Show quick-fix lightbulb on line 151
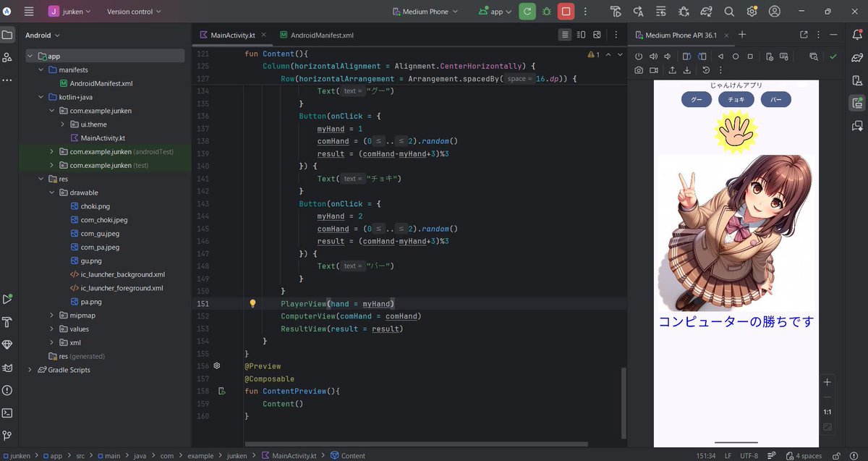The image size is (868, 461). 252,304
